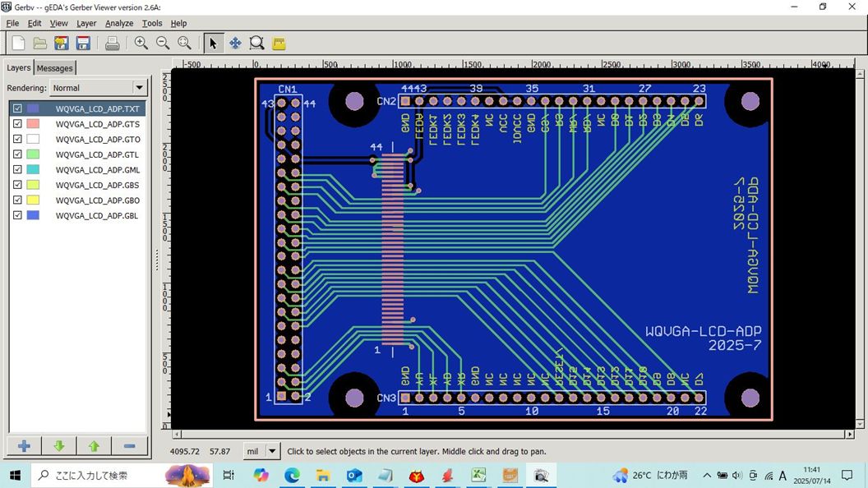Fit the board view to window

(x=185, y=44)
